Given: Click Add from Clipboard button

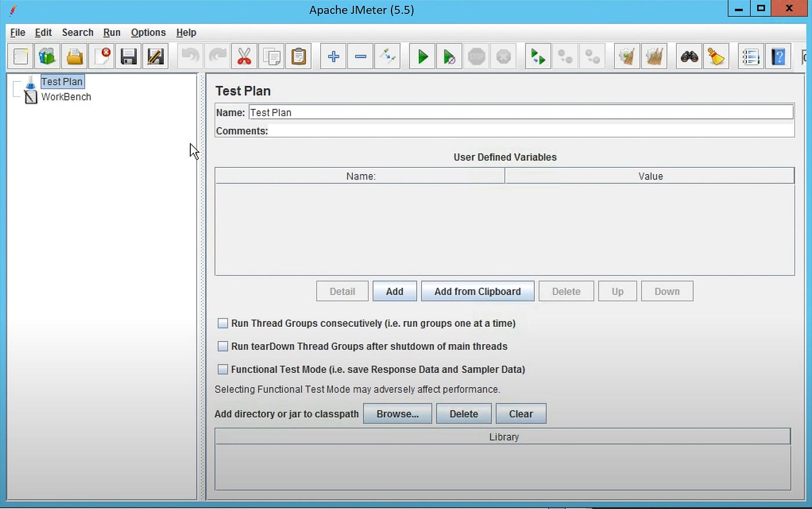Looking at the screenshot, I should click(x=477, y=291).
